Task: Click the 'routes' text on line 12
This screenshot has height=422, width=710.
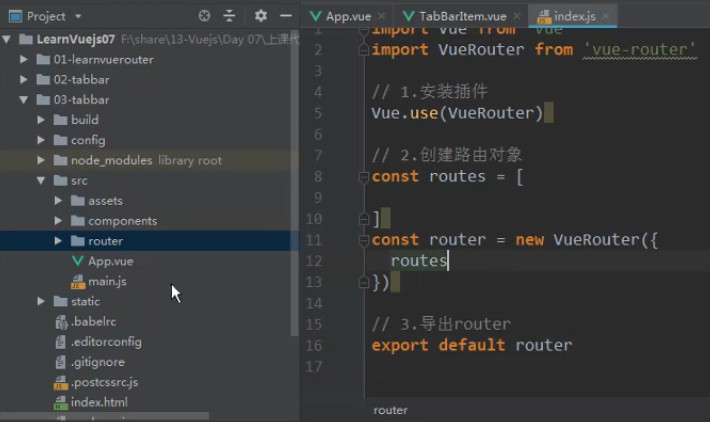Action: (x=419, y=261)
